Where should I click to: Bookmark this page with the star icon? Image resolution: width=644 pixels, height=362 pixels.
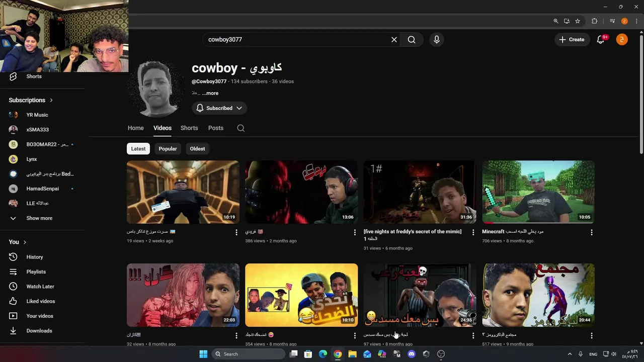point(578,21)
